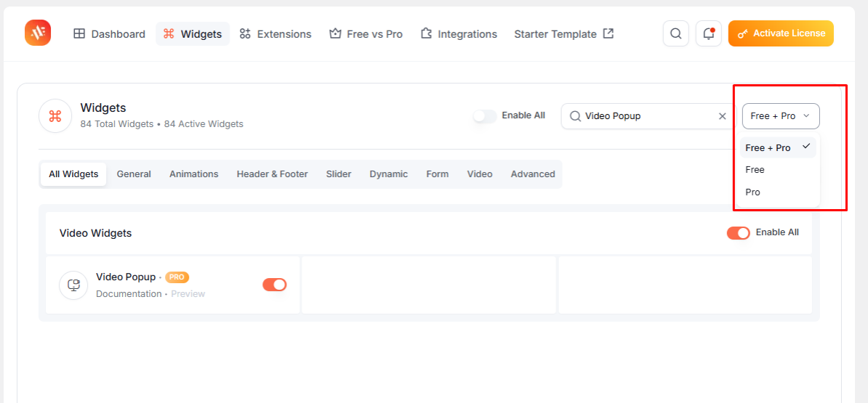The image size is (868, 403).
Task: Click the Video Popup widget icon
Action: [x=73, y=285]
